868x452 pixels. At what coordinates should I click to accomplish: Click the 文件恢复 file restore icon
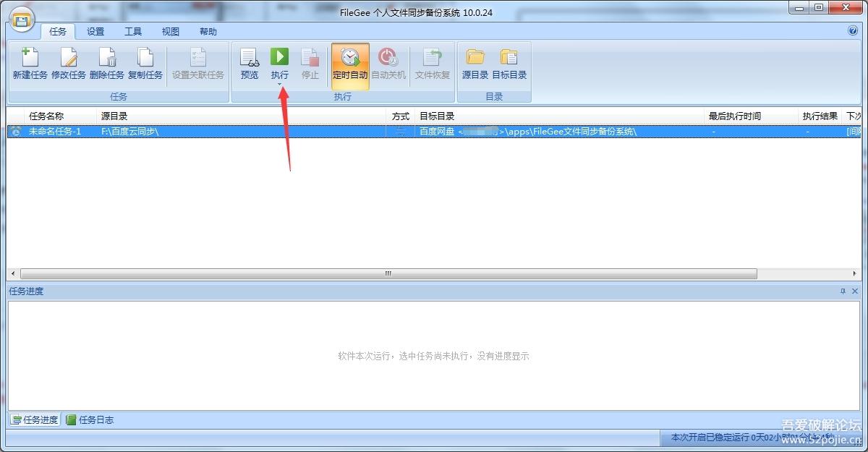pos(433,63)
